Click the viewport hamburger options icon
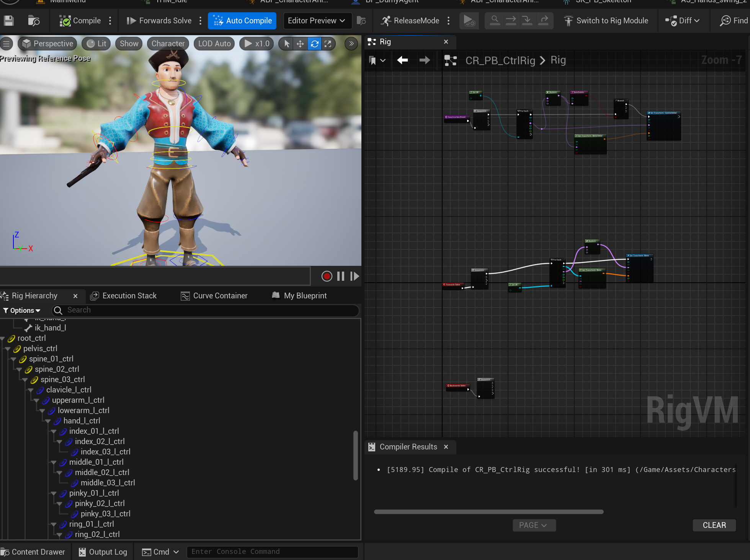The width and height of the screenshot is (750, 560). click(x=6, y=44)
